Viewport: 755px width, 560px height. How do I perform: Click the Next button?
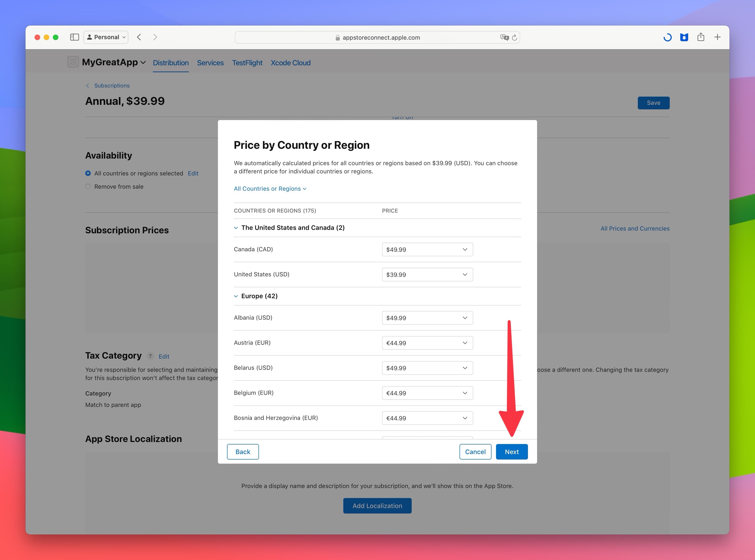(x=511, y=451)
